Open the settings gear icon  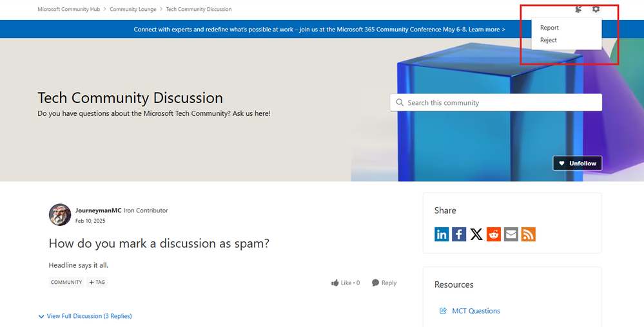click(x=596, y=9)
